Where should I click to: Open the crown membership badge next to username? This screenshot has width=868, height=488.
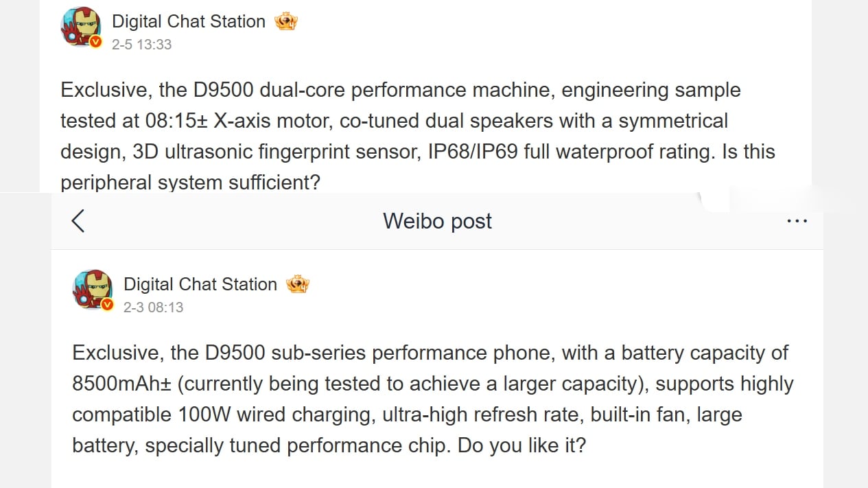[x=286, y=21]
